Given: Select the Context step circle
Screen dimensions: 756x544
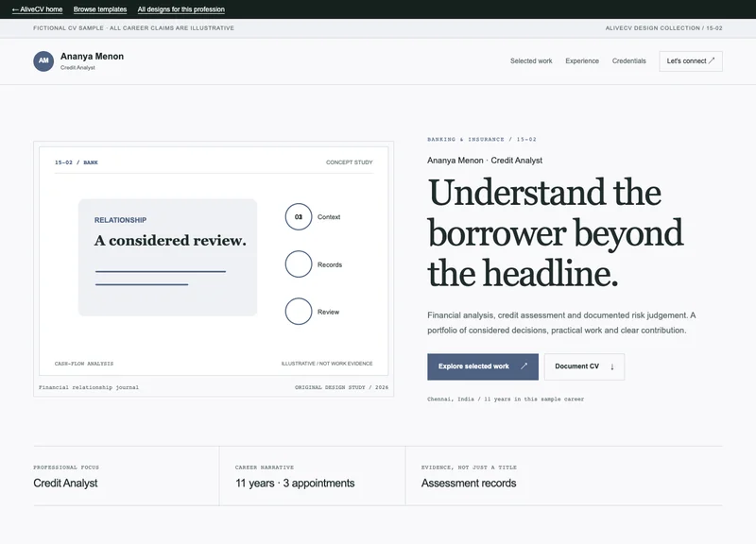Looking at the screenshot, I should coord(299,217).
